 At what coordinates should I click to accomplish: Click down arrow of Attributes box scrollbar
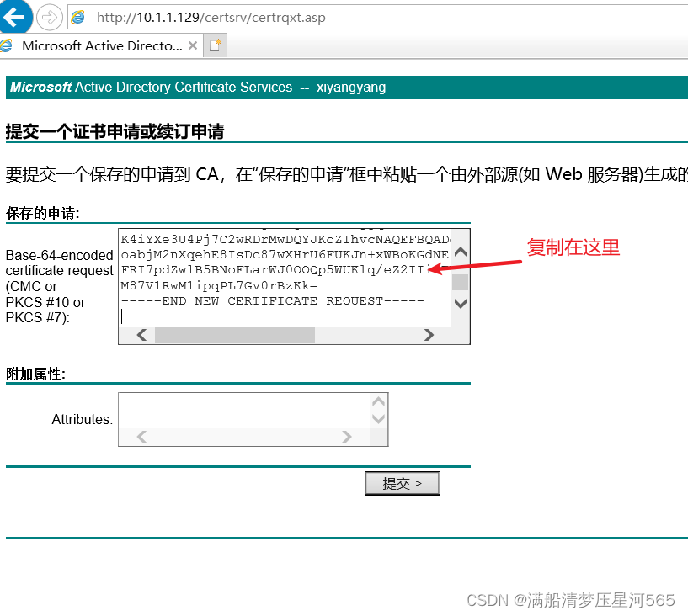pos(379,419)
